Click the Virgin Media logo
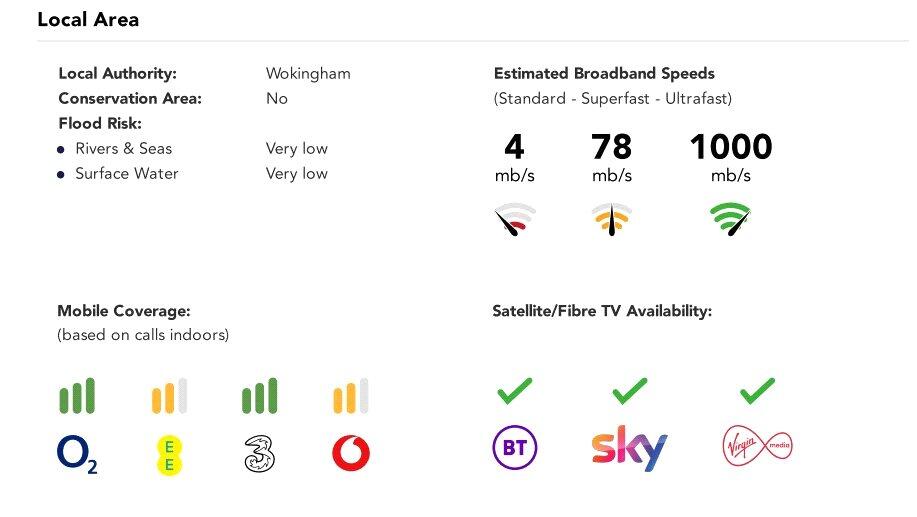917x517 pixels. click(x=757, y=447)
